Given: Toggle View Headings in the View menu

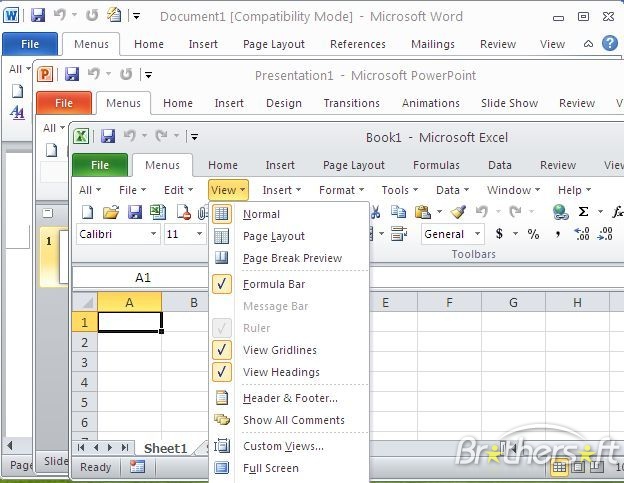Looking at the screenshot, I should 281,372.
